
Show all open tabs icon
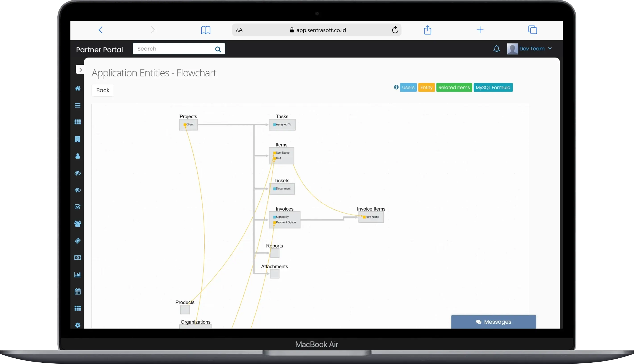click(x=532, y=30)
